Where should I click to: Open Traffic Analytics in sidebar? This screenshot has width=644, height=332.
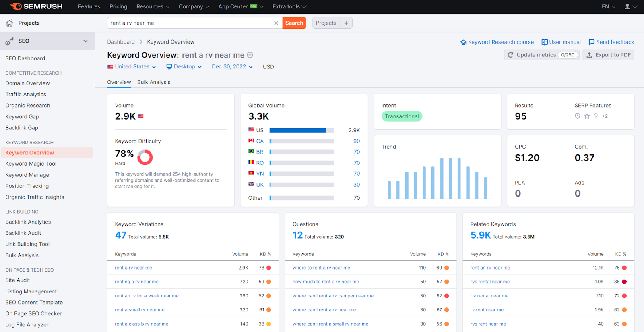[x=26, y=94]
